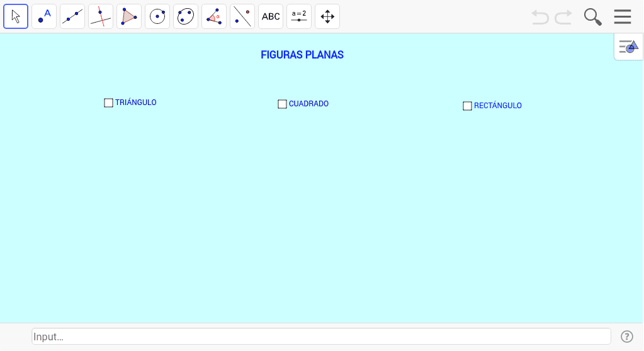Select the Reflect about Line tool

[x=242, y=16]
